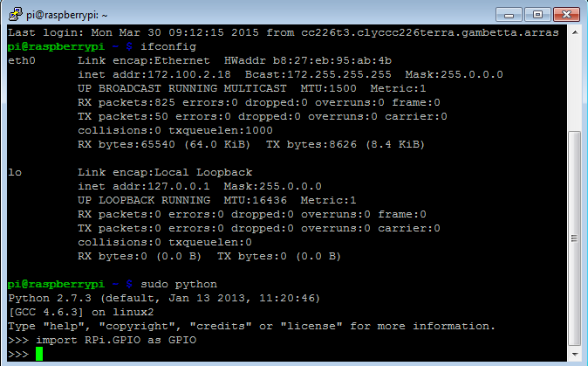Viewport: 588px width, 366px height.
Task: Click 'import RPi.GPIO as GPIO' line
Action: 116,340
